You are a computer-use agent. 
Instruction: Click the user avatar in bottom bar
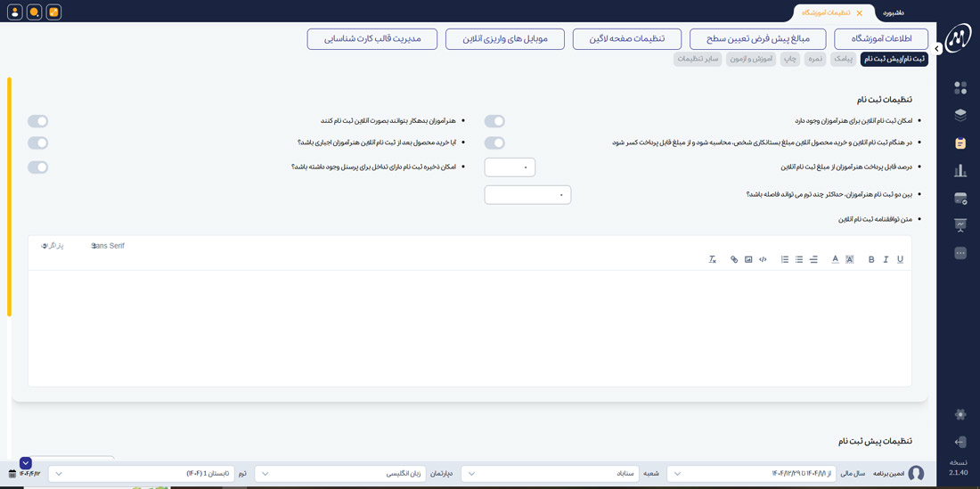[916, 473]
